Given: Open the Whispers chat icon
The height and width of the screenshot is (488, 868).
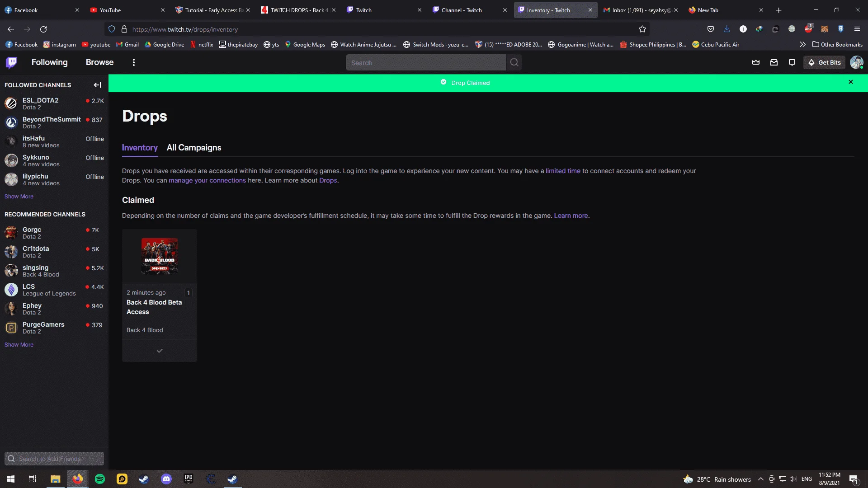Looking at the screenshot, I should [x=792, y=62].
